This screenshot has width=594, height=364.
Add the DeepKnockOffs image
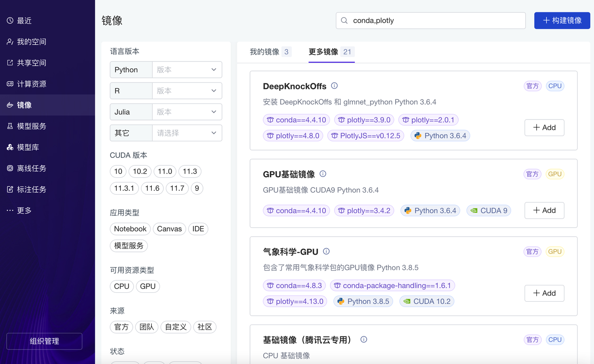[544, 127]
